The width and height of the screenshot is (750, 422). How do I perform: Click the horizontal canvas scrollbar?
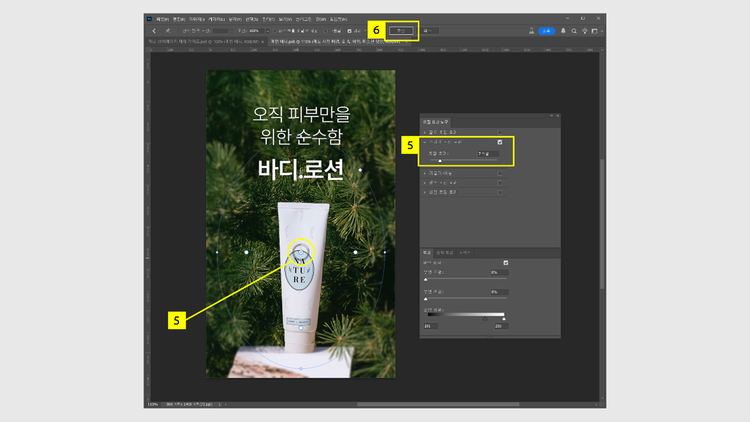click(438, 404)
